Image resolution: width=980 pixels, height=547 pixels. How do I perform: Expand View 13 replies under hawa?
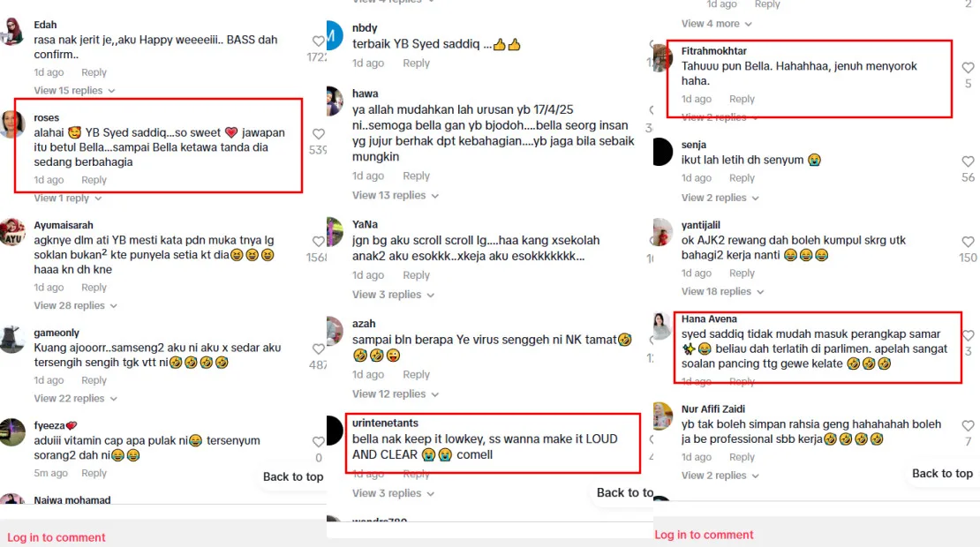pyautogui.click(x=395, y=196)
